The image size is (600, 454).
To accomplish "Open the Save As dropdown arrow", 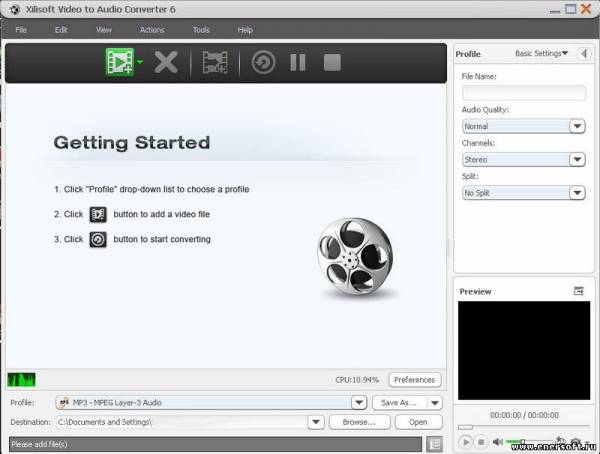I will coord(435,403).
